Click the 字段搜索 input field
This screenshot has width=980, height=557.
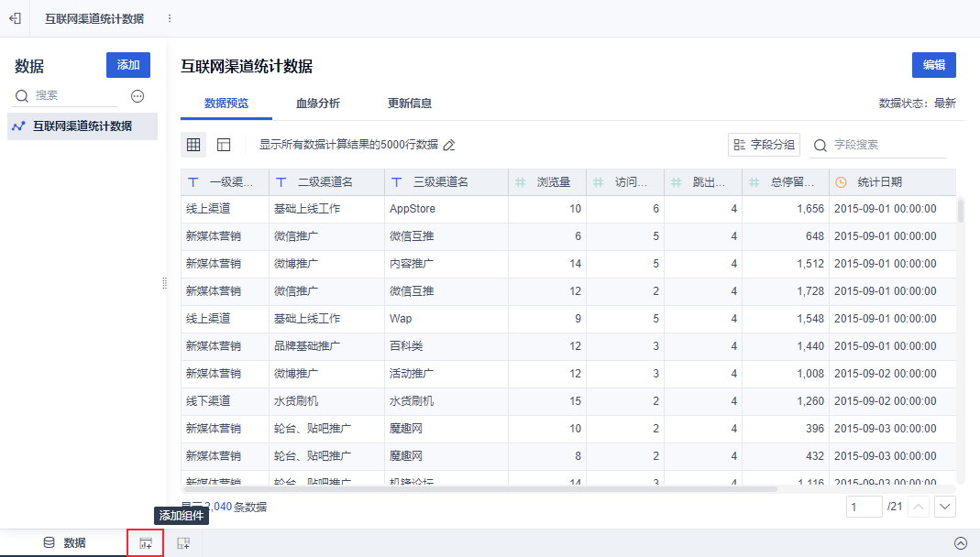coord(887,145)
